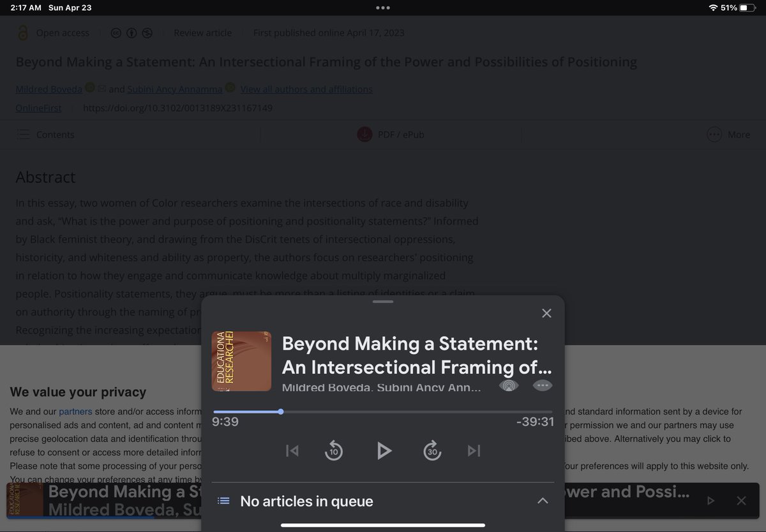Click the Creative Commons license icon
The width and height of the screenshot is (766, 532).
pyautogui.click(x=116, y=33)
